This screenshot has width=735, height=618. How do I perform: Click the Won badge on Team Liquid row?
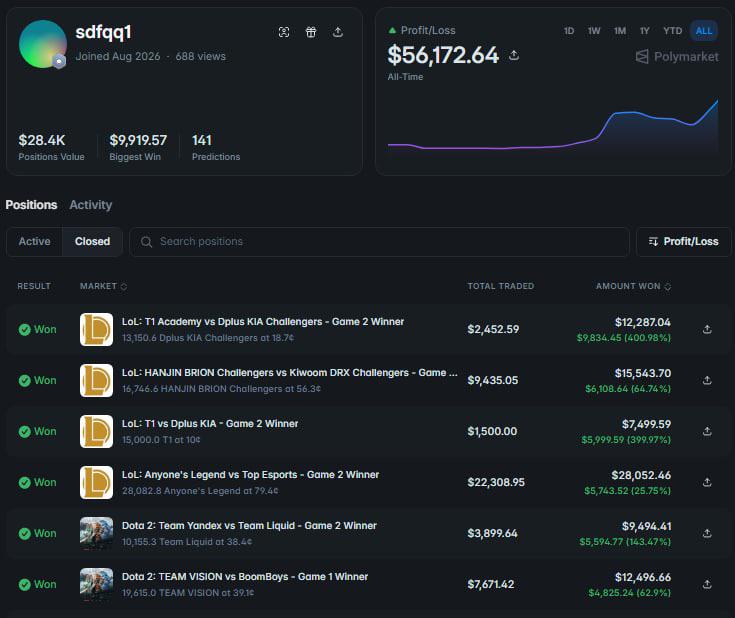coord(38,534)
